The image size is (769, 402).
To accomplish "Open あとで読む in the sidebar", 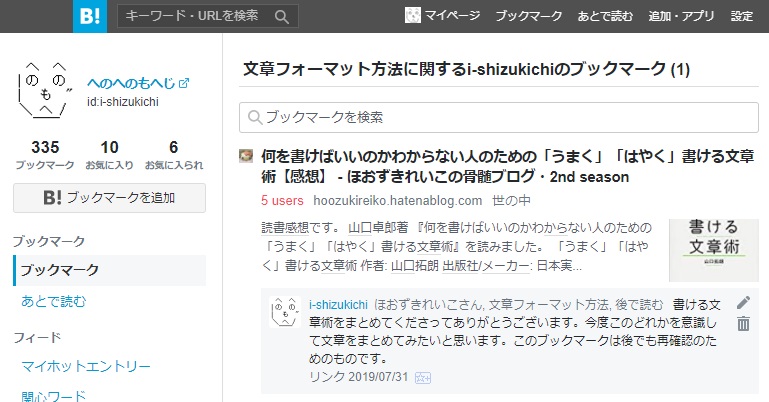I will coord(53,301).
